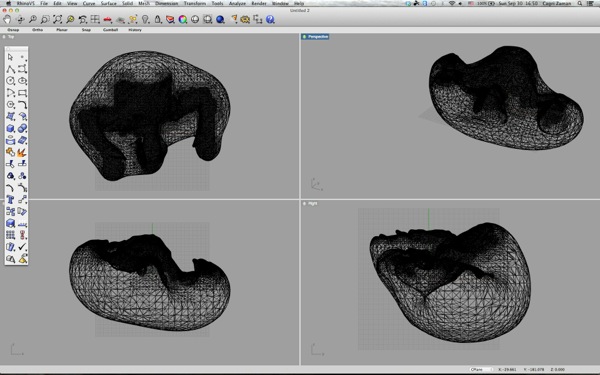The image size is (600, 375).
Task: Click the Explode tool icon
Action: (x=22, y=152)
